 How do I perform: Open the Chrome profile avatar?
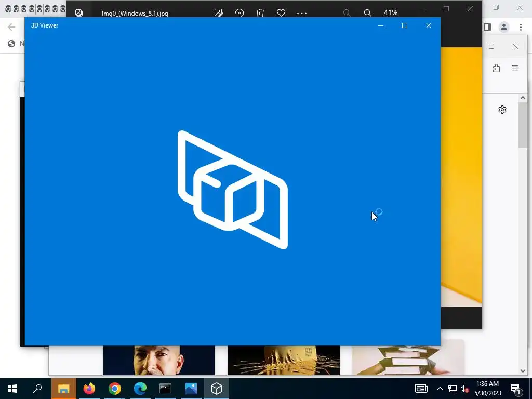tap(504, 27)
